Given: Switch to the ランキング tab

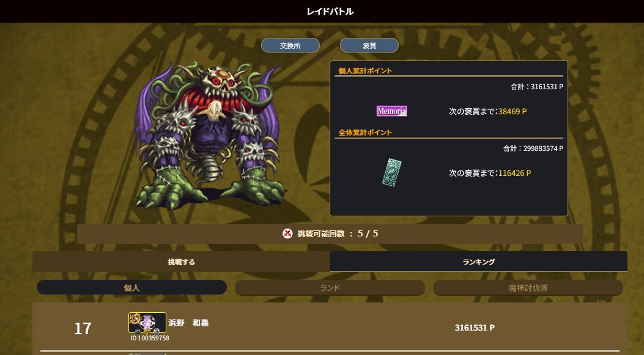Looking at the screenshot, I should pos(478,262).
